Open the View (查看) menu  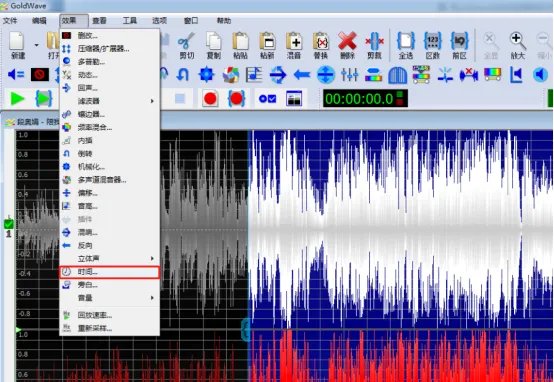click(99, 21)
